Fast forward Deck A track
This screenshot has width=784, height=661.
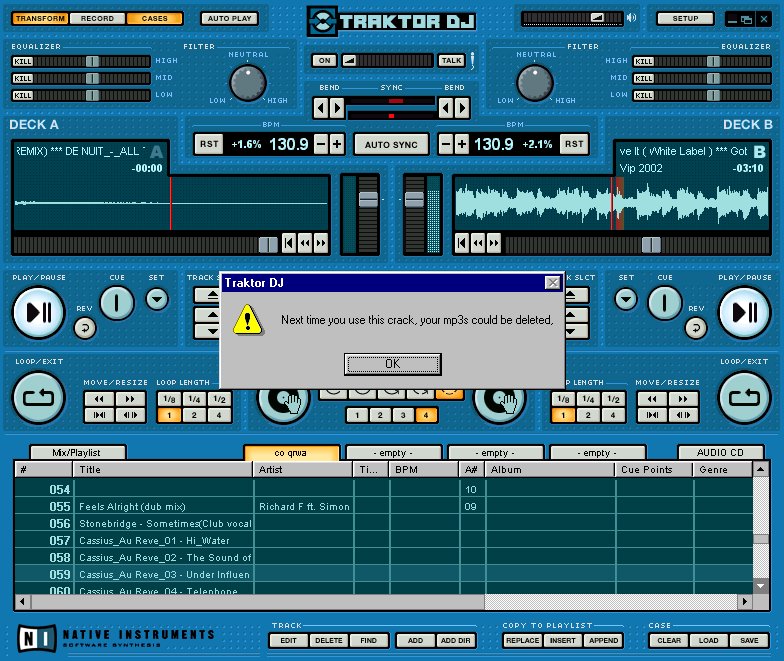320,244
